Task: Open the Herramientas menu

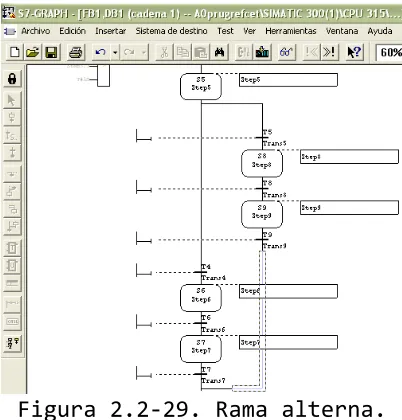Action: point(291,31)
